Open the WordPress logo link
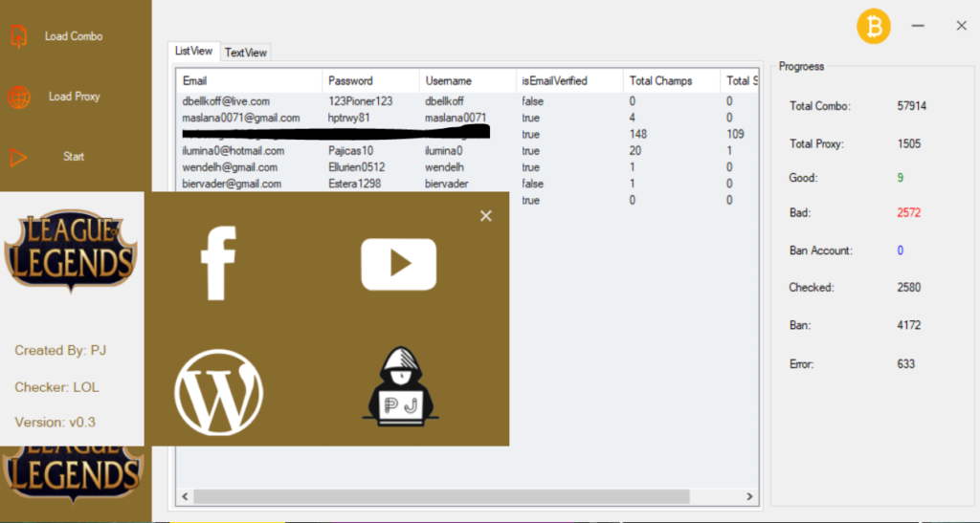Viewport: 980px width, 523px height. [x=219, y=392]
